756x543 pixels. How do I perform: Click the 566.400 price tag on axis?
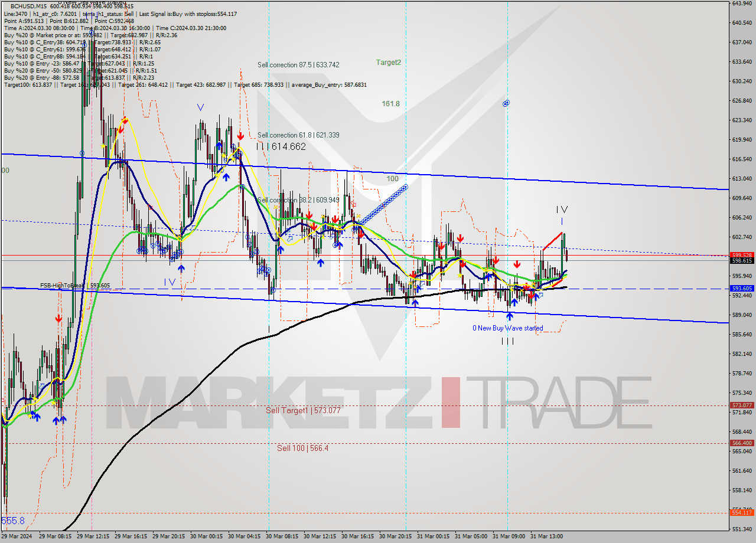coord(742,443)
